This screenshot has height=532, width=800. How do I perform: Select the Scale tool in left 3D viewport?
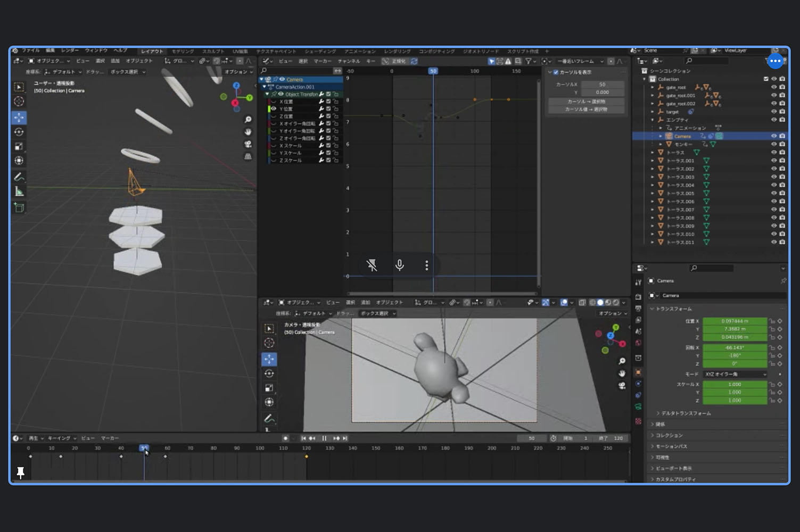point(19,146)
